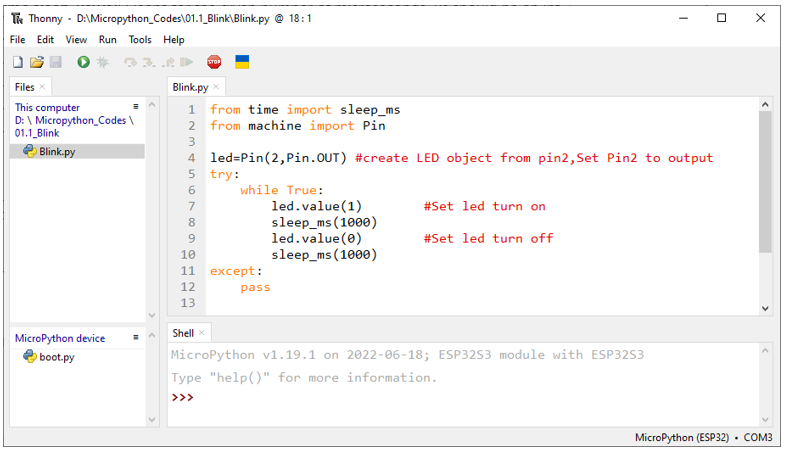Click the Shell scrollbar down arrow

click(x=765, y=419)
